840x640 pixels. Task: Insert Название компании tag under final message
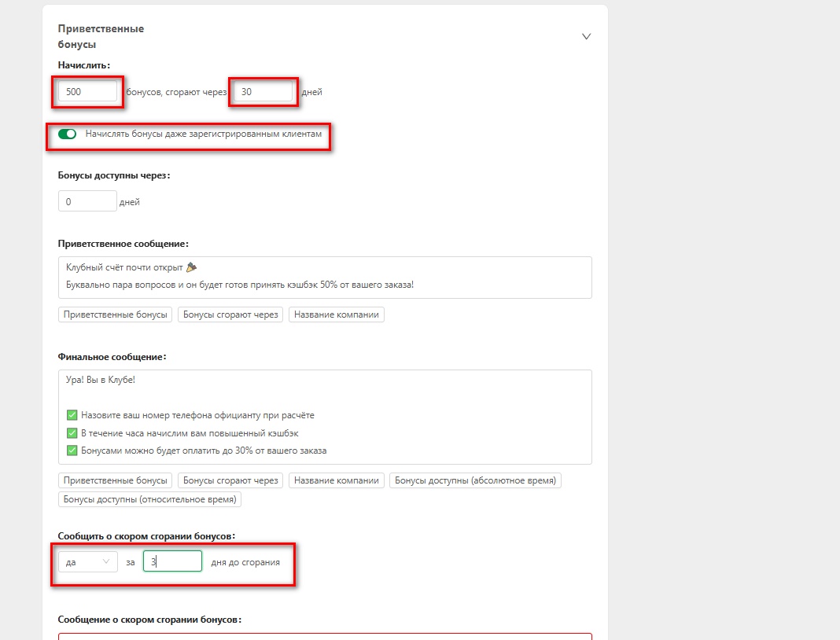[337, 480]
